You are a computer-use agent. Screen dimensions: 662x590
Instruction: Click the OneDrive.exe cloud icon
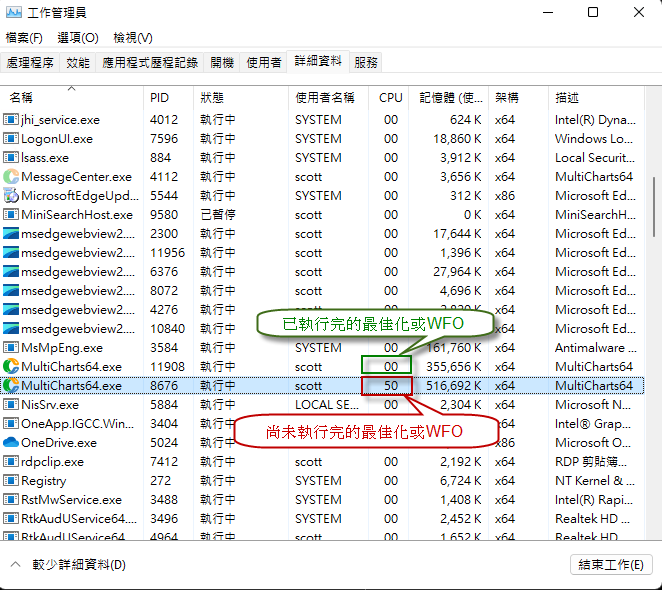(11, 443)
